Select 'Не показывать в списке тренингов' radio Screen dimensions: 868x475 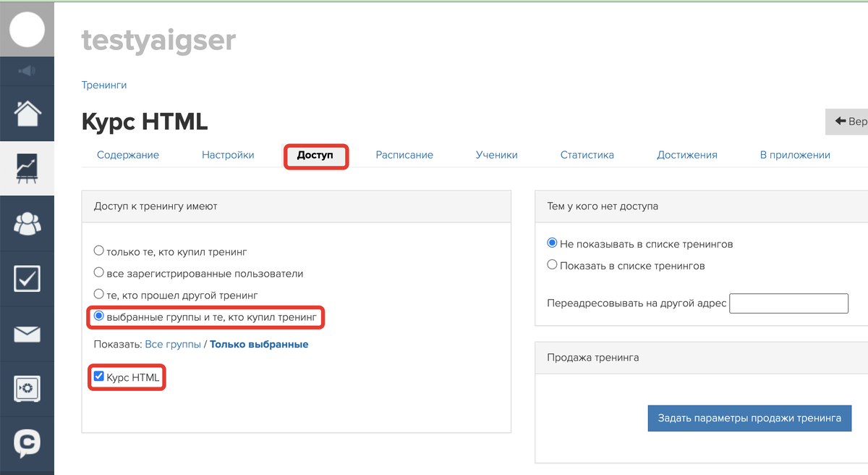pos(553,243)
